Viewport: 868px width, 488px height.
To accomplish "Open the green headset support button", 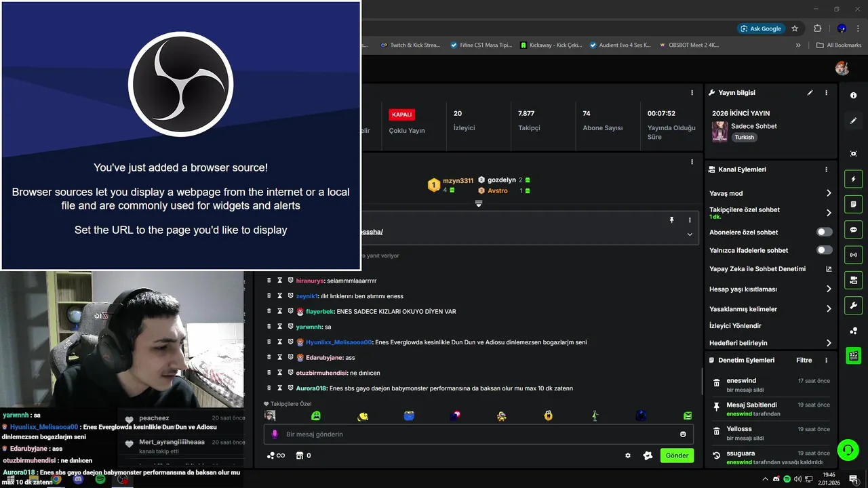I will click(x=847, y=449).
